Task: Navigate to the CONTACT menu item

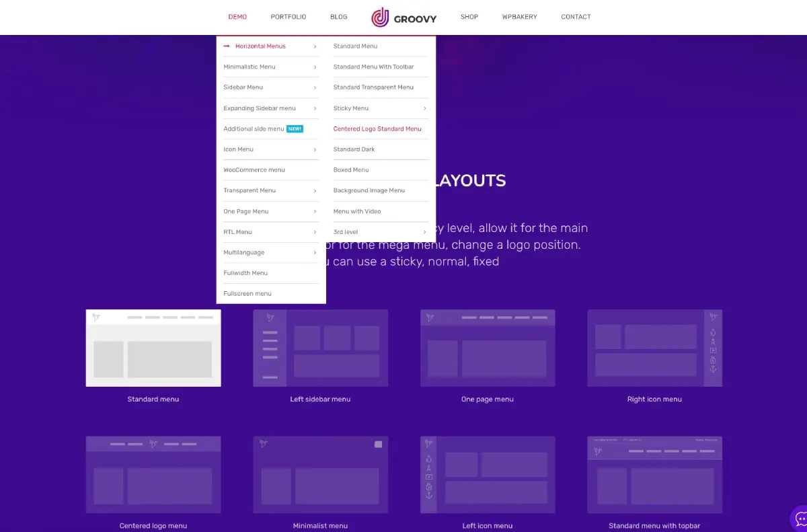Action: click(x=576, y=17)
